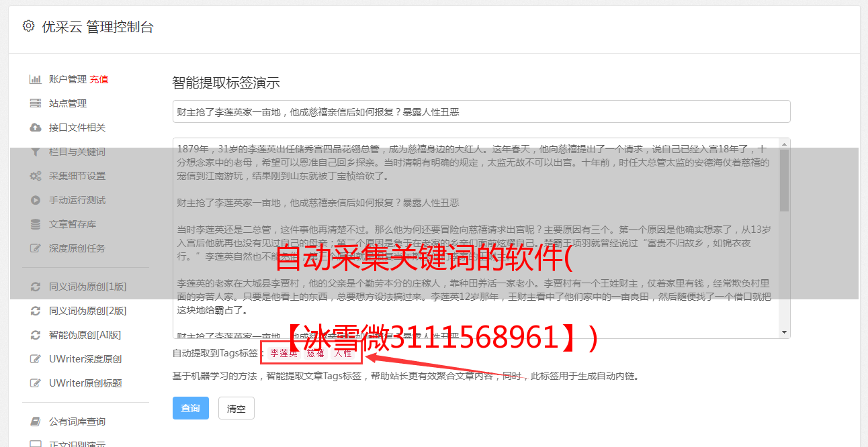Click the textarea scrollbar down arrow
This screenshot has width=868, height=447.
click(x=785, y=332)
